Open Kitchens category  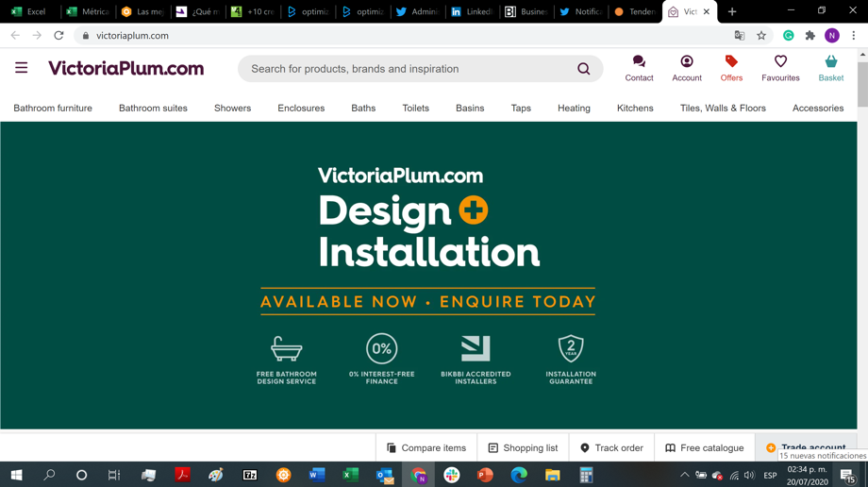pos(635,108)
